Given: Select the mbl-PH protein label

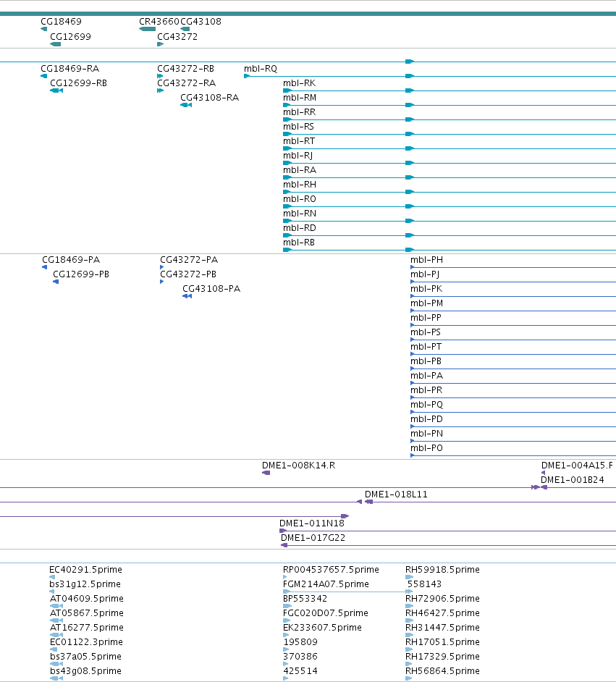Looking at the screenshot, I should 426,260.
